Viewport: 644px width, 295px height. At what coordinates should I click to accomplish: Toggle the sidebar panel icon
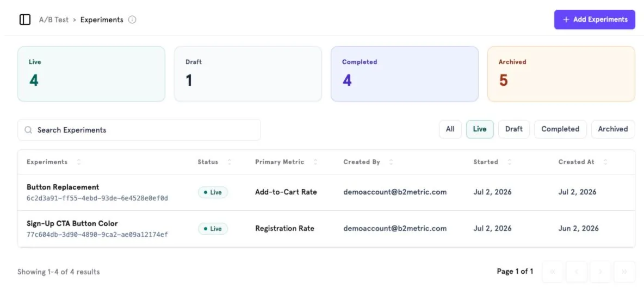pyautogui.click(x=25, y=20)
